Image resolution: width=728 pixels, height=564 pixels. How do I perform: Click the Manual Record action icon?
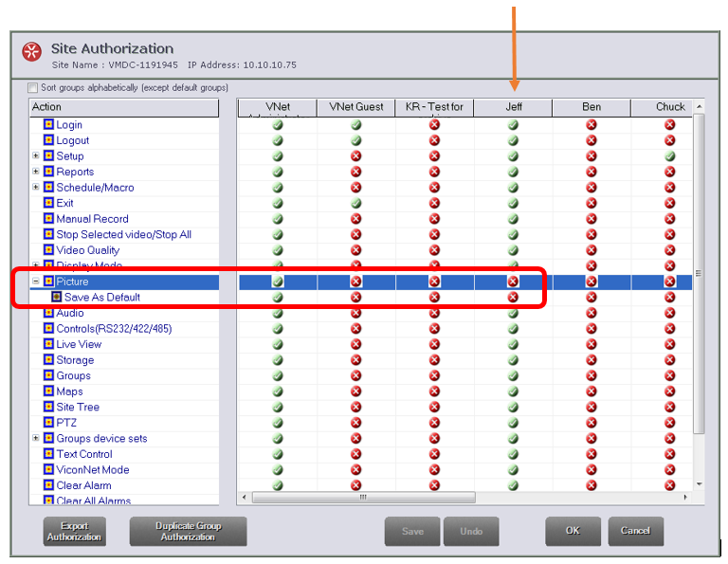pyautogui.click(x=49, y=219)
